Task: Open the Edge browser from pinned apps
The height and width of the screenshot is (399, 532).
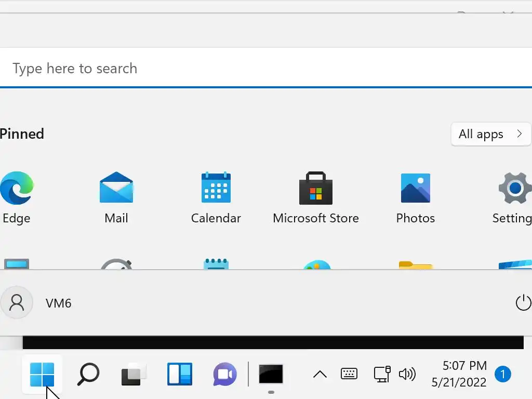Action: pyautogui.click(x=17, y=197)
